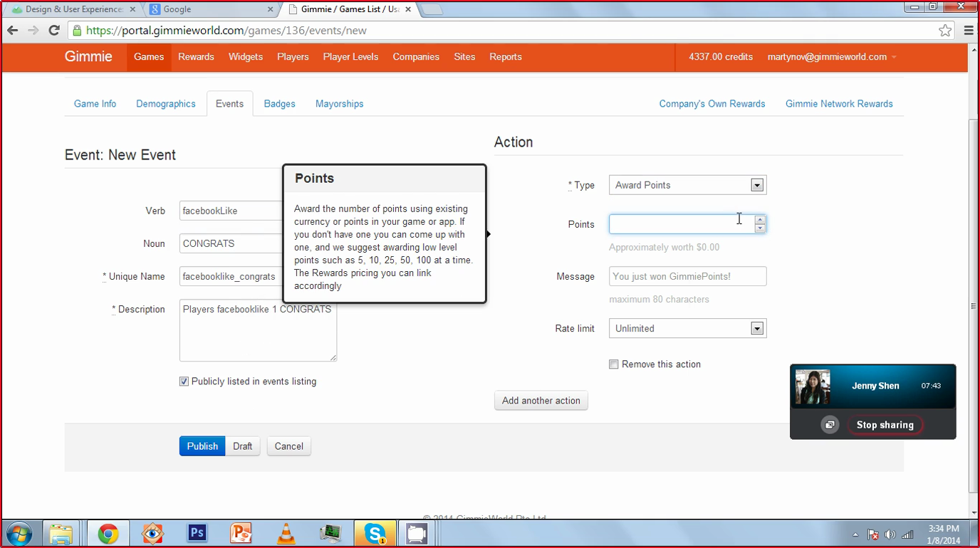
Task: Open Skype from the taskbar
Action: coord(375,534)
